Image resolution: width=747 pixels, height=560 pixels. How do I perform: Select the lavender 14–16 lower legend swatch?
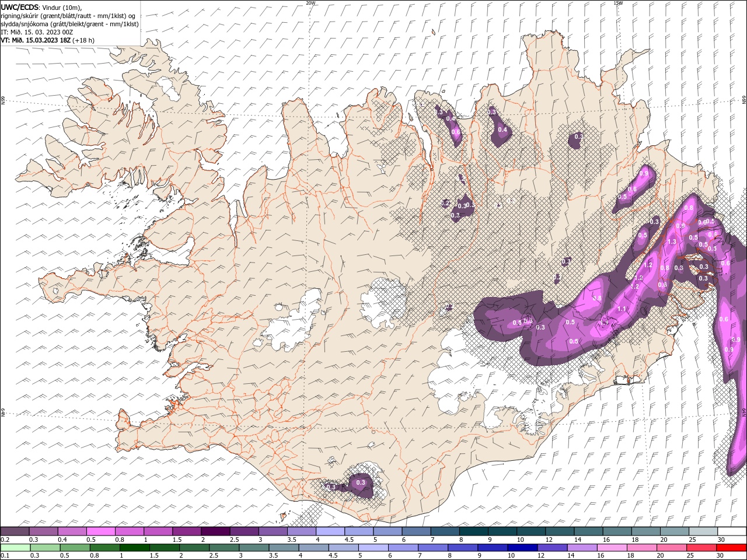tap(582, 548)
